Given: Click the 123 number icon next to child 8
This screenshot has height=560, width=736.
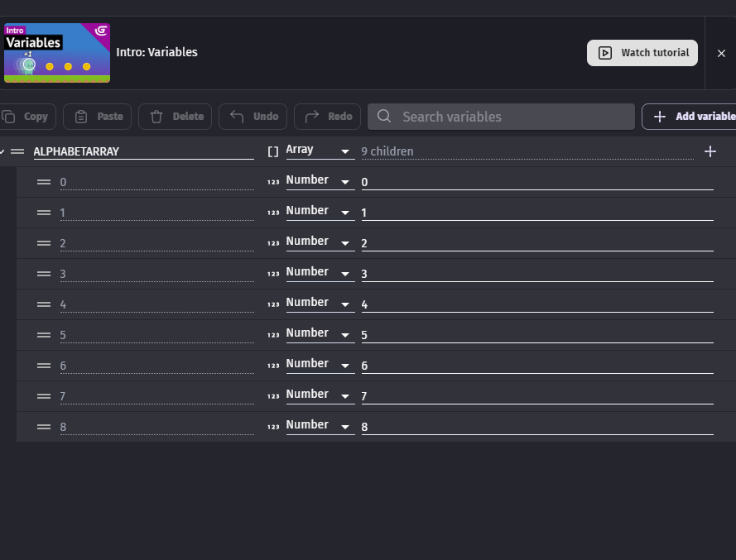Looking at the screenshot, I should coord(273,425).
